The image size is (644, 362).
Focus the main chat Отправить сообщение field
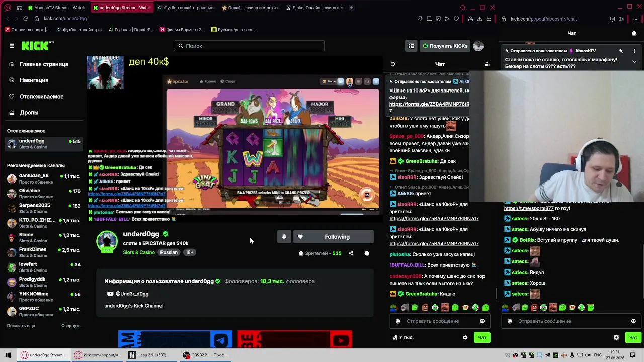440,321
